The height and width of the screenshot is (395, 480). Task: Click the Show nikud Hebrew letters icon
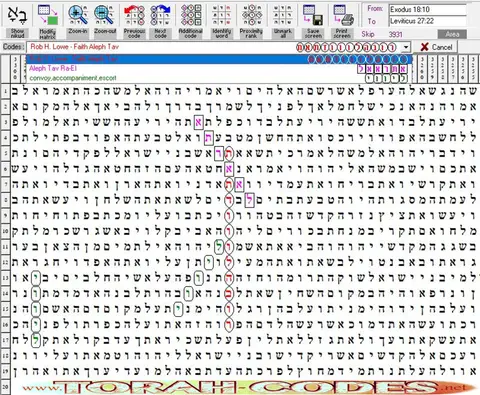(17, 15)
